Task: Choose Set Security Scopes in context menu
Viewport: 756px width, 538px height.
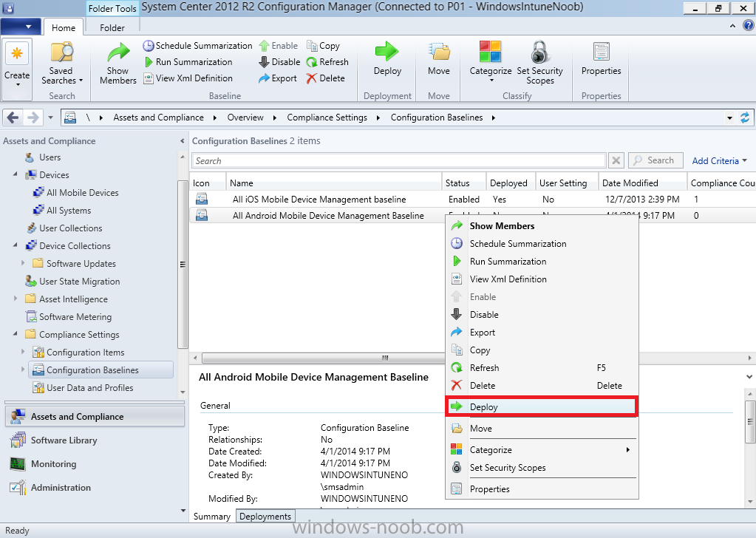Action: [x=542, y=468]
